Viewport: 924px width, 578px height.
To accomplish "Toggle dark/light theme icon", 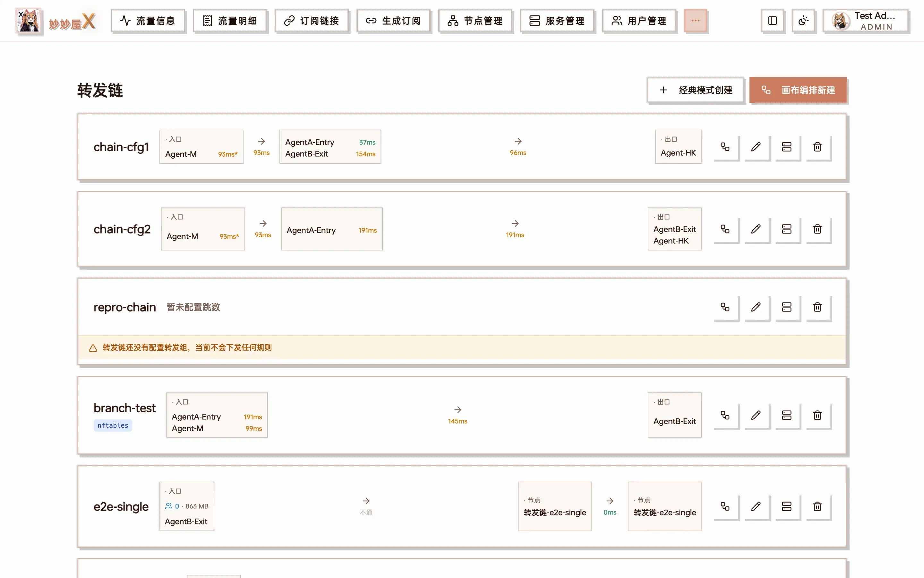I will pos(803,21).
